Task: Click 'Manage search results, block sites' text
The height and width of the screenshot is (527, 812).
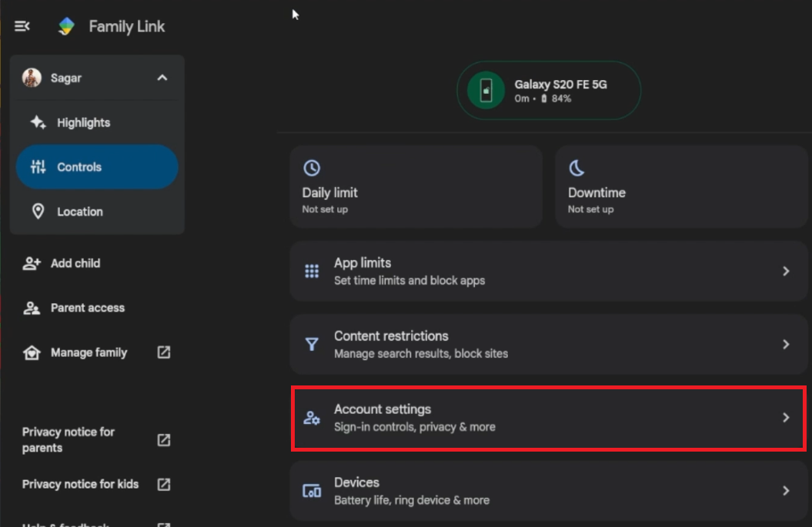Action: click(420, 354)
